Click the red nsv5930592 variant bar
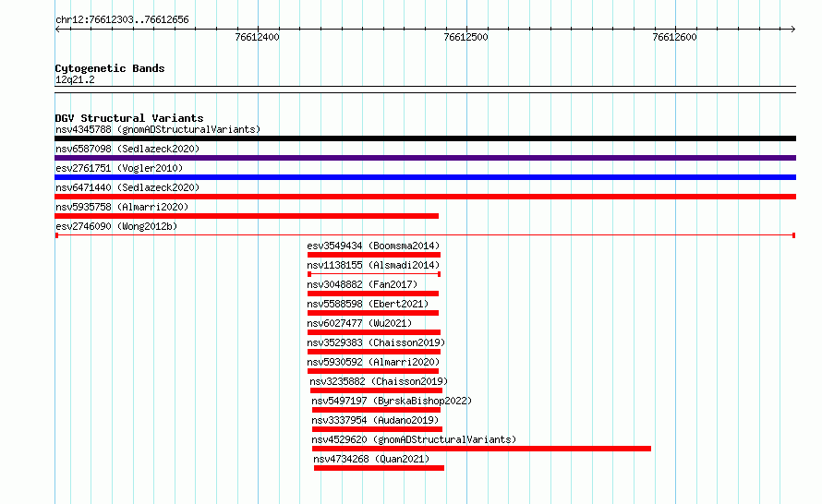 coord(373,371)
